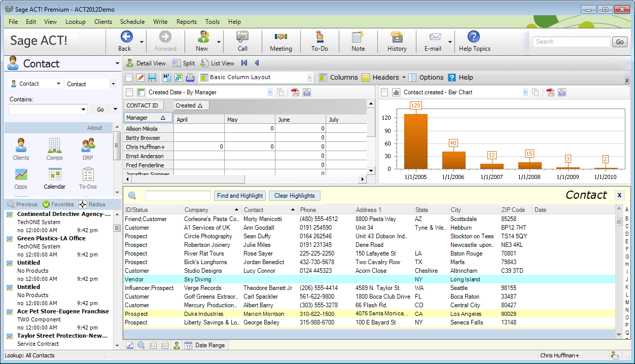Tick the checkbox left of Created Date - By Manager

pyautogui.click(x=129, y=92)
